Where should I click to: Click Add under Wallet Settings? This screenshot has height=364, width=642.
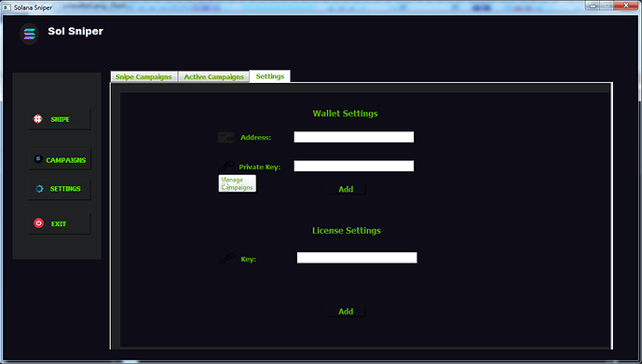pos(346,189)
